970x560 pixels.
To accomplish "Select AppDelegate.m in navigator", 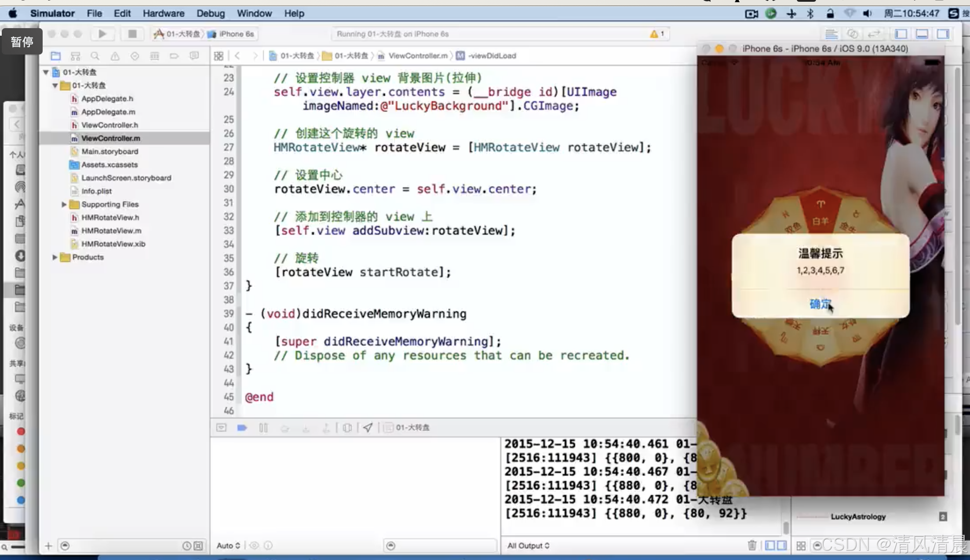I will (x=108, y=112).
